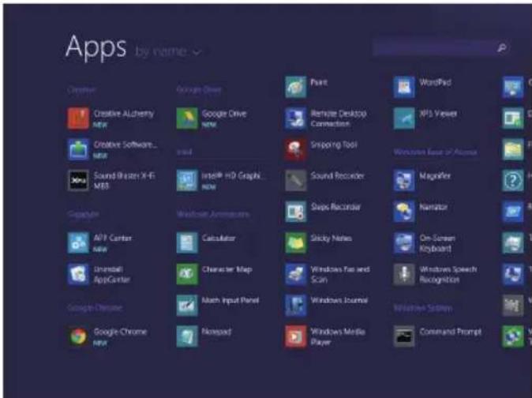Open the Sound Recorder icon
532x398 pixels.
(x=295, y=181)
